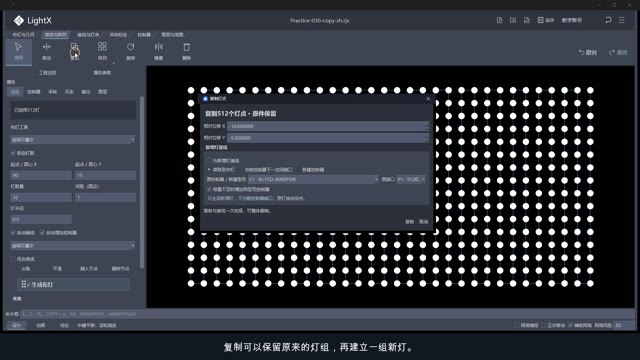Enable the 闭合曲线 checkbox
The width and height of the screenshot is (640, 360).
[13, 259]
